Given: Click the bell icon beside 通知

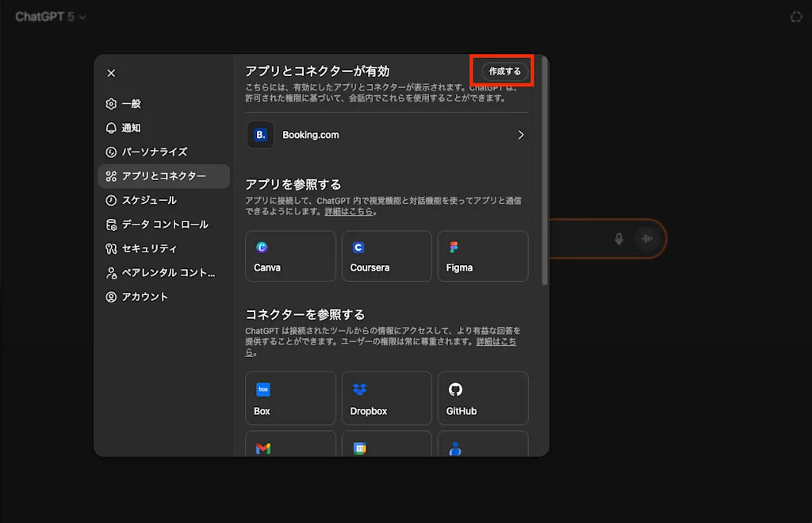Looking at the screenshot, I should 111,128.
